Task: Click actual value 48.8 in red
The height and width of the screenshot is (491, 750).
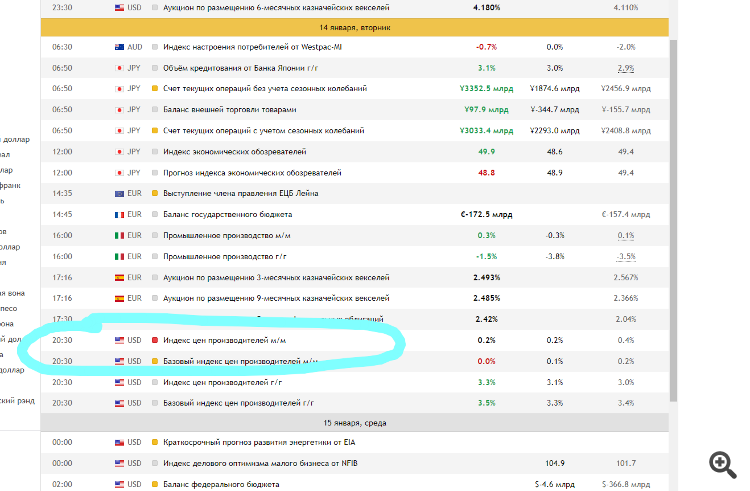Action: coord(486,173)
